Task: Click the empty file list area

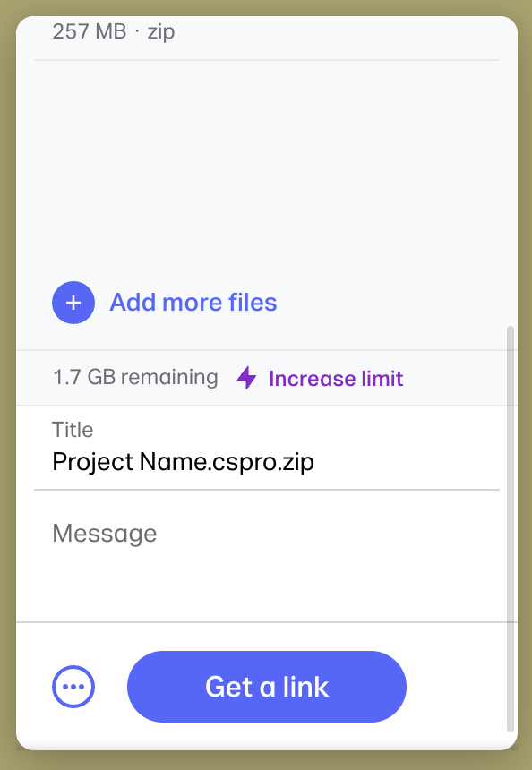Action: coord(267,165)
